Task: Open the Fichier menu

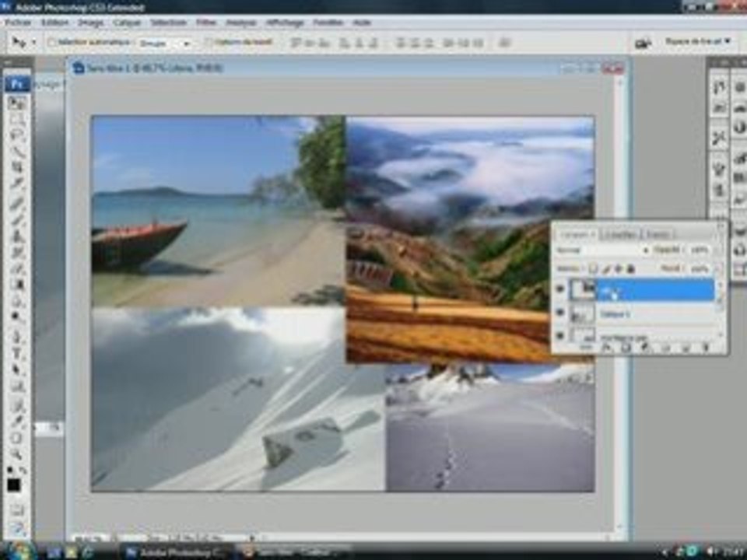Action: pyautogui.click(x=19, y=23)
